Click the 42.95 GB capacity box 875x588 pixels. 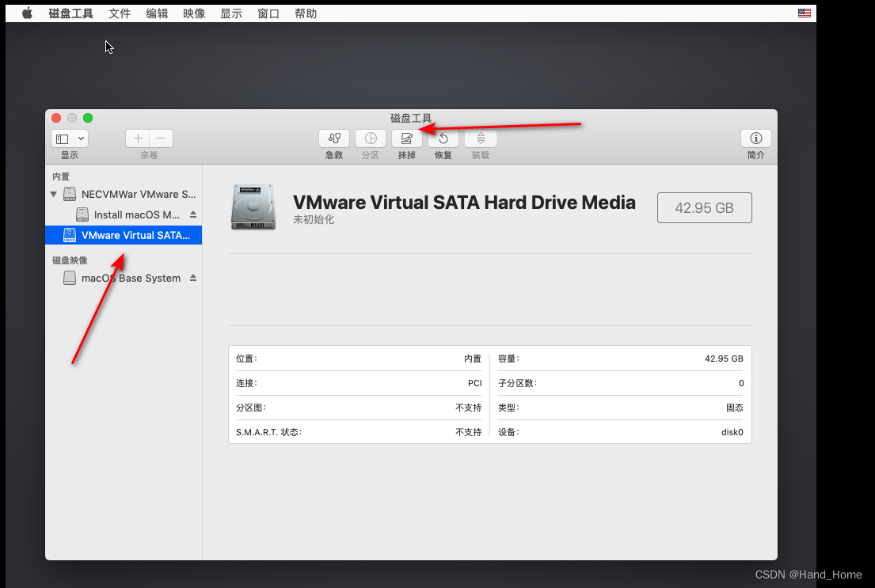click(x=704, y=207)
